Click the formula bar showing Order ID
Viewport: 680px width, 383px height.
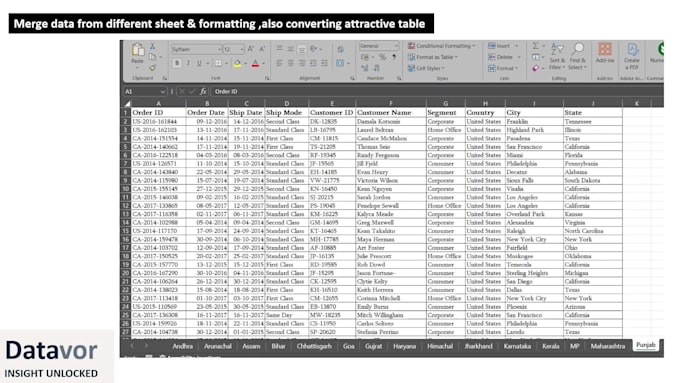[437, 92]
